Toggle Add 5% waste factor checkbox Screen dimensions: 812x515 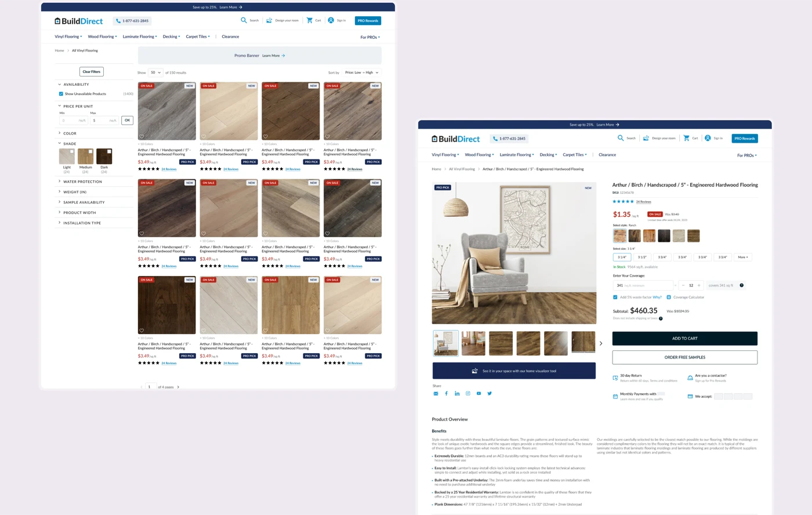coord(615,297)
